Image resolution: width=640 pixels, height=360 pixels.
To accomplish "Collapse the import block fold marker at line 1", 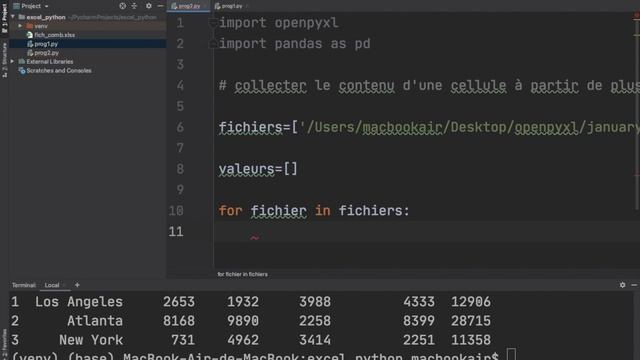I will (x=213, y=23).
